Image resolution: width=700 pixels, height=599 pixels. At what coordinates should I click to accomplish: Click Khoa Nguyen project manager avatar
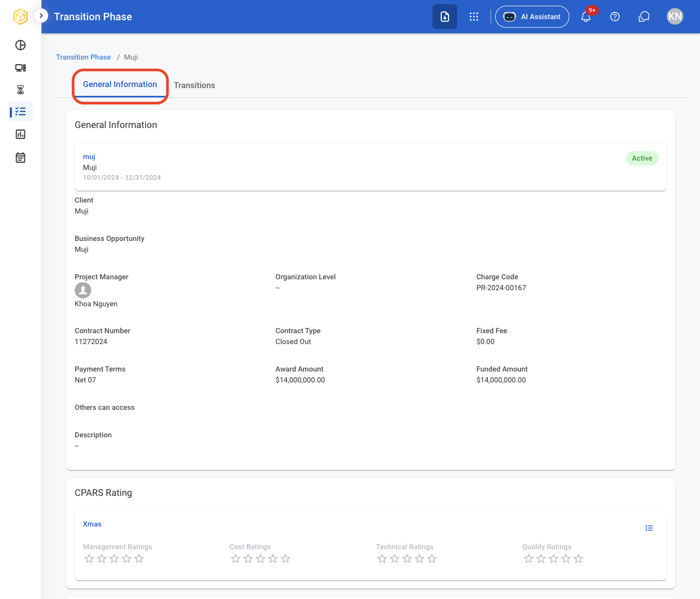tap(83, 290)
